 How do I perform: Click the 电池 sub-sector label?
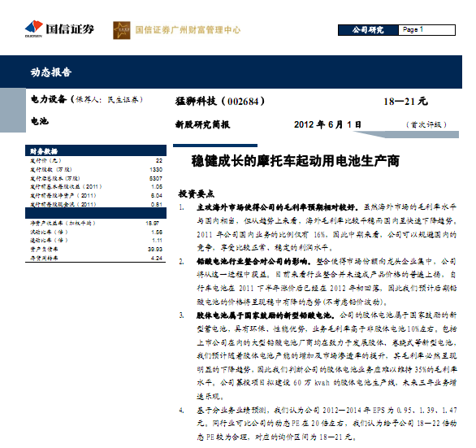tap(40, 121)
